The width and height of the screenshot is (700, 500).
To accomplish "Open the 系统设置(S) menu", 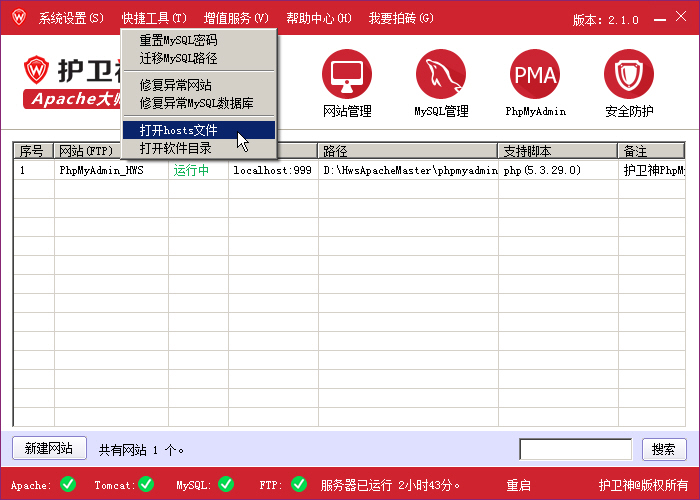I will click(71, 18).
